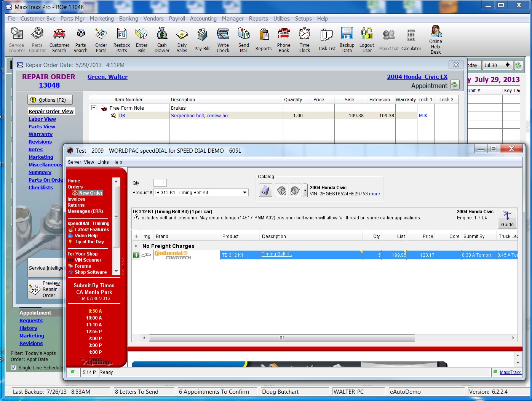The width and height of the screenshot is (532, 401).
Task: Open Video Help in speedDIAL sidebar
Action: click(x=86, y=236)
